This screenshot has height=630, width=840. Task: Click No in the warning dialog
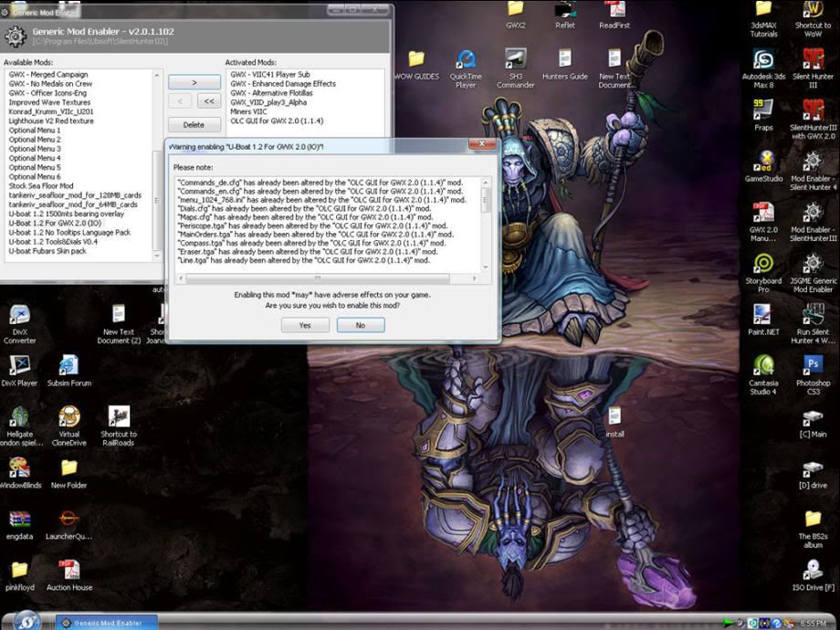coord(361,325)
